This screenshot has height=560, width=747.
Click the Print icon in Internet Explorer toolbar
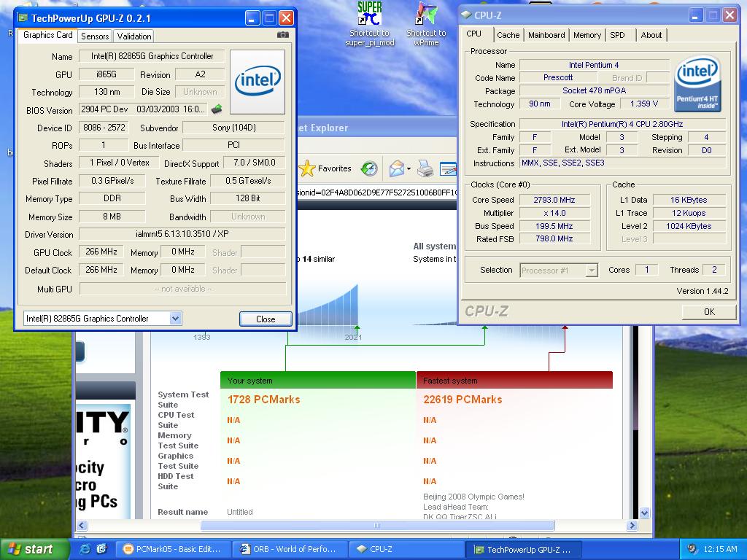(425, 168)
